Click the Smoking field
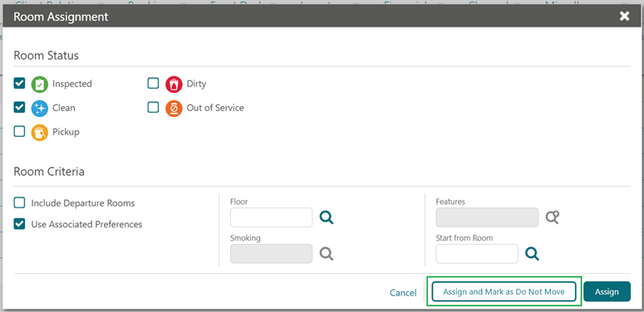 coord(272,254)
